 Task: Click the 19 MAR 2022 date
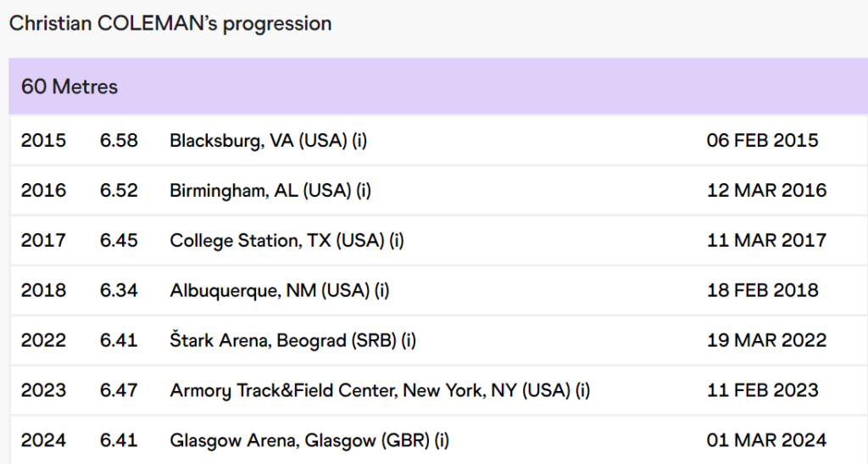pos(766,341)
